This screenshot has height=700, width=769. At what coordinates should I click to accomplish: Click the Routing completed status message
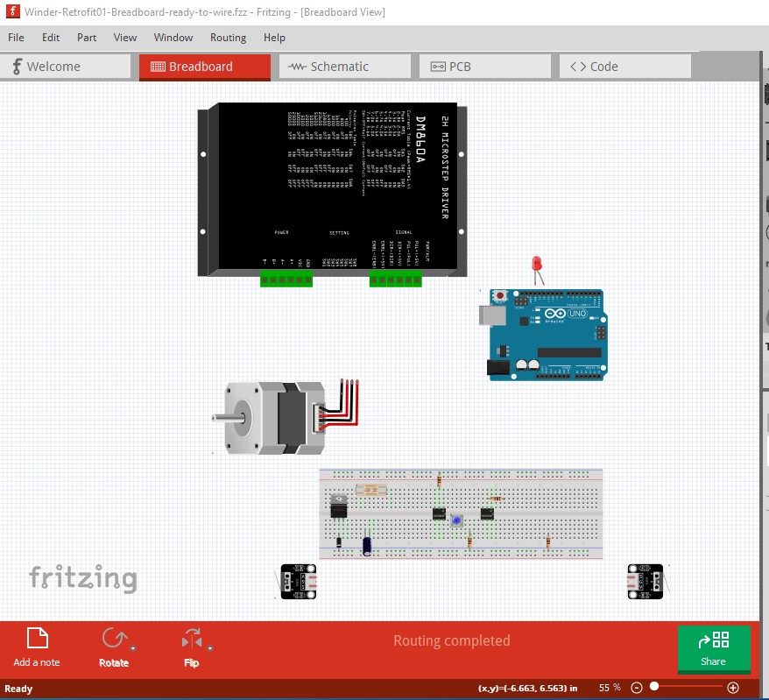point(452,640)
